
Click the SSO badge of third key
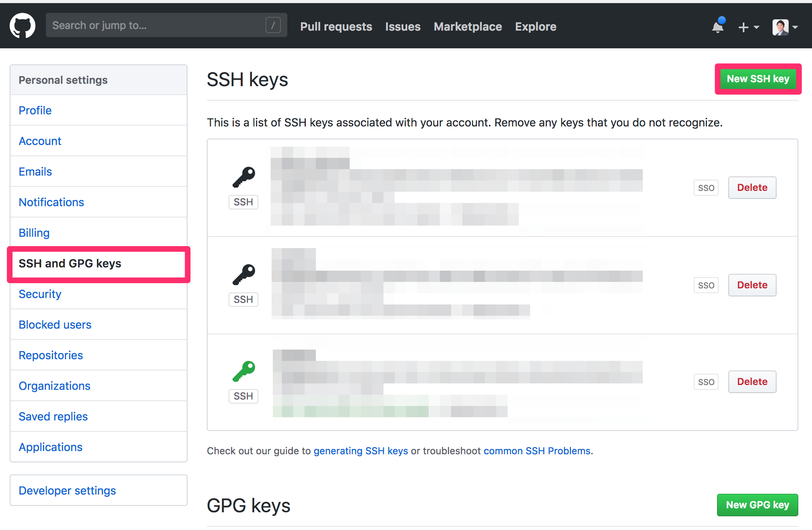pos(706,382)
